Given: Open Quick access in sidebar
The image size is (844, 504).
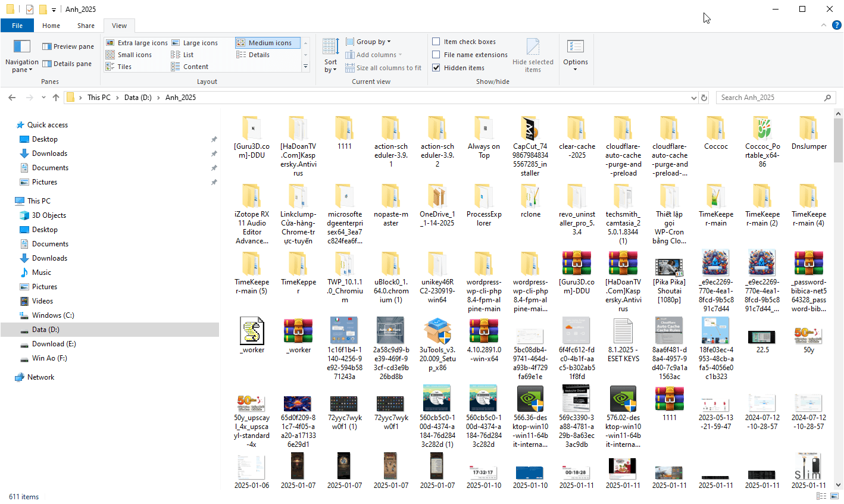Looking at the screenshot, I should pos(48,125).
